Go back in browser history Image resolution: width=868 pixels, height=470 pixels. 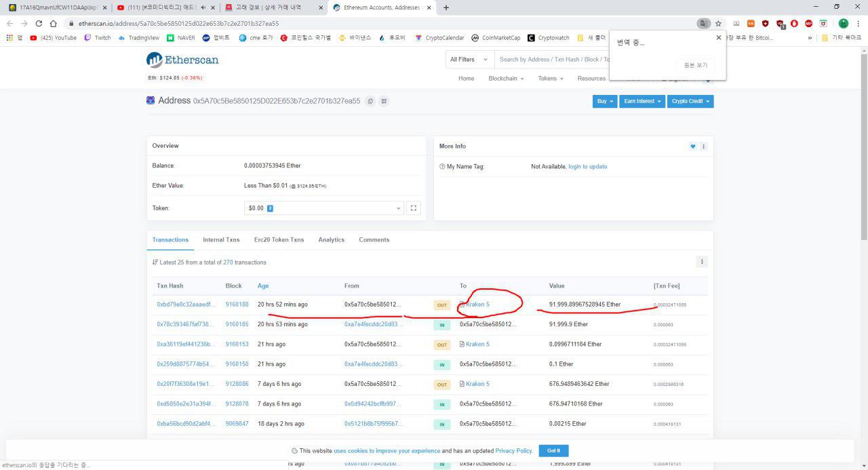click(x=9, y=23)
